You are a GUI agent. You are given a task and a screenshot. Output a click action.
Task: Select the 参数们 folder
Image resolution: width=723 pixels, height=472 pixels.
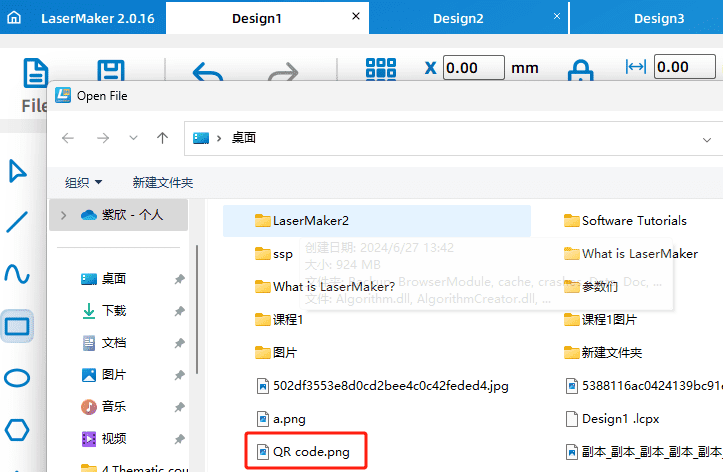pyautogui.click(x=591, y=287)
